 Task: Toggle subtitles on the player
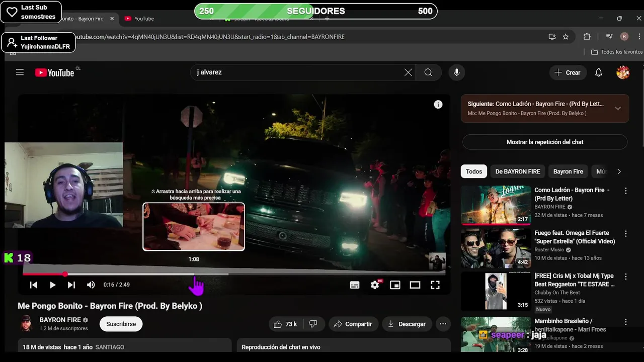355,285
